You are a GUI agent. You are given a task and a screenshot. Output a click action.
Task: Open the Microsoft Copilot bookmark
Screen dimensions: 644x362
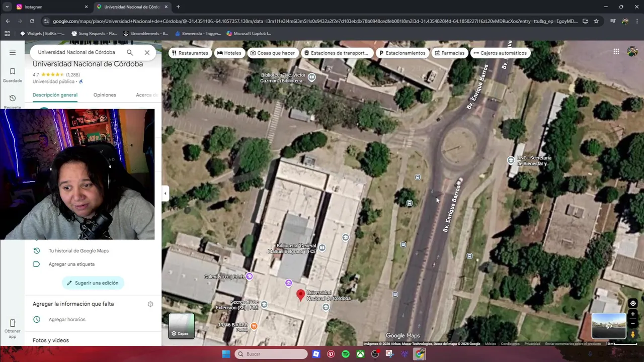click(249, 34)
